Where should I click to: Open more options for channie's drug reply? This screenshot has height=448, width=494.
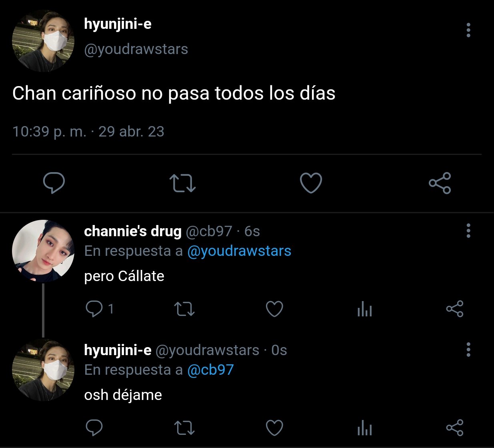tap(468, 231)
